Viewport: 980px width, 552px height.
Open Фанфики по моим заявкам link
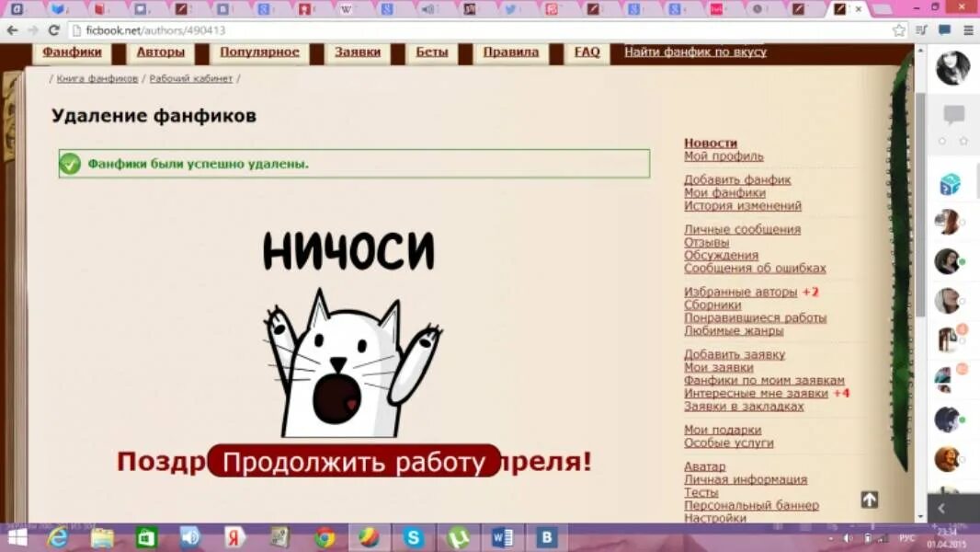764,380
